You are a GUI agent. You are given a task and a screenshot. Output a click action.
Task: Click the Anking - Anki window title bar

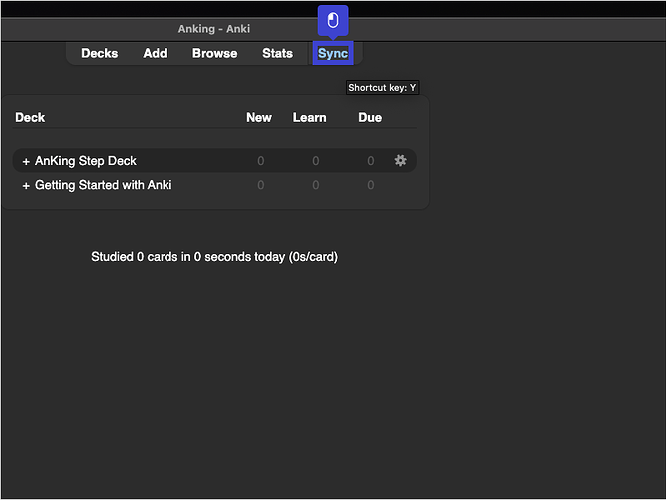click(214, 29)
